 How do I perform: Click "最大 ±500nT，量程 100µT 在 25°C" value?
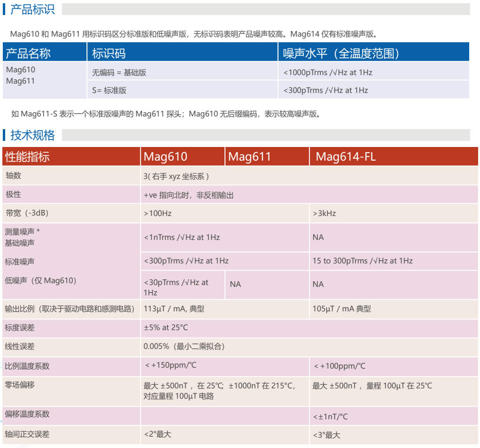click(372, 386)
